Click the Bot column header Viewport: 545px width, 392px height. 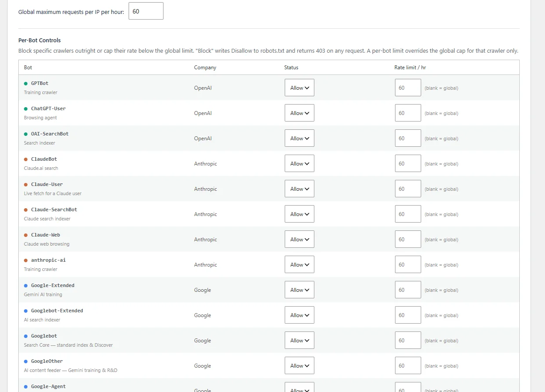click(28, 68)
